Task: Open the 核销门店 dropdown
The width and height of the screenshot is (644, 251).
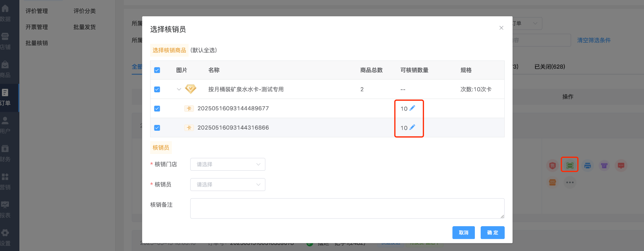Action: (x=228, y=164)
